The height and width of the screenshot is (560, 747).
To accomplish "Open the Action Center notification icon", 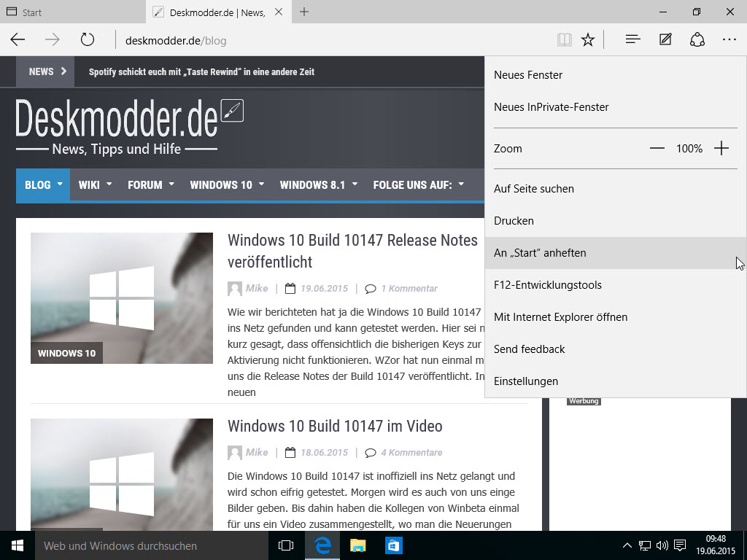I will point(681,545).
